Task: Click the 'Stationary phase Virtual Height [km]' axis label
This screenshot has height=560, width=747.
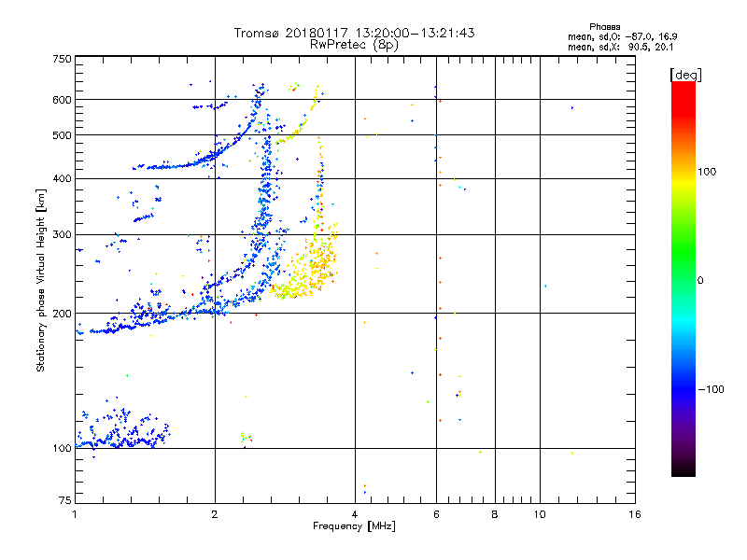Action: (40, 280)
